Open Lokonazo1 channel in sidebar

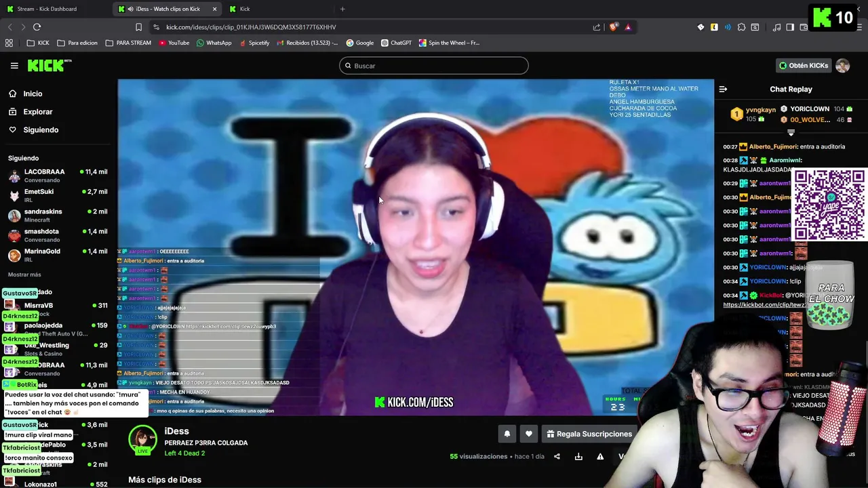click(58, 484)
